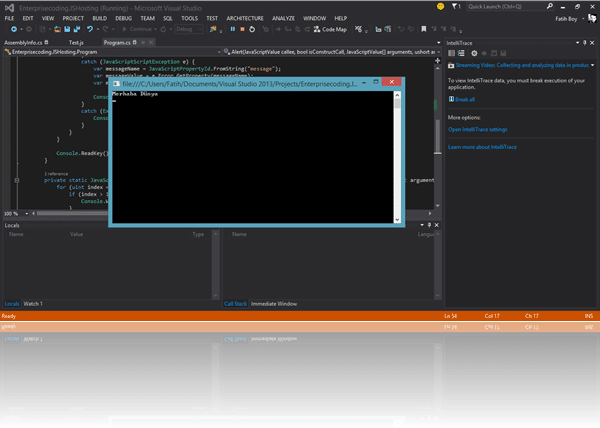Save the current file with the disk icon
Viewport: 600px width, 428px height.
67,29
